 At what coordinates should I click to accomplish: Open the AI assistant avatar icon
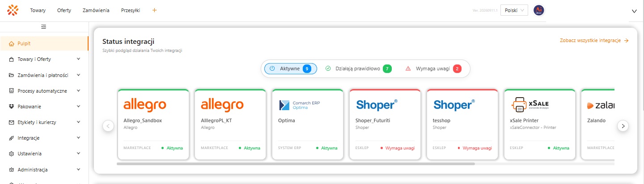click(x=539, y=10)
